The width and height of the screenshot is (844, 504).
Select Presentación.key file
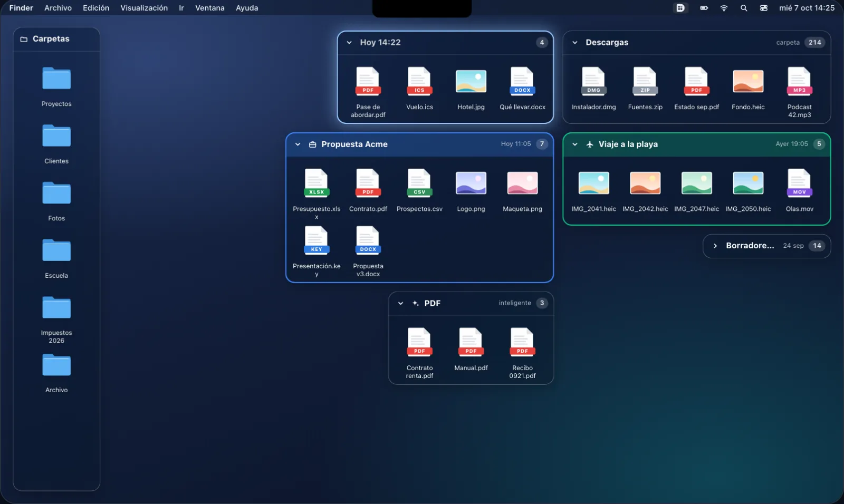click(316, 251)
